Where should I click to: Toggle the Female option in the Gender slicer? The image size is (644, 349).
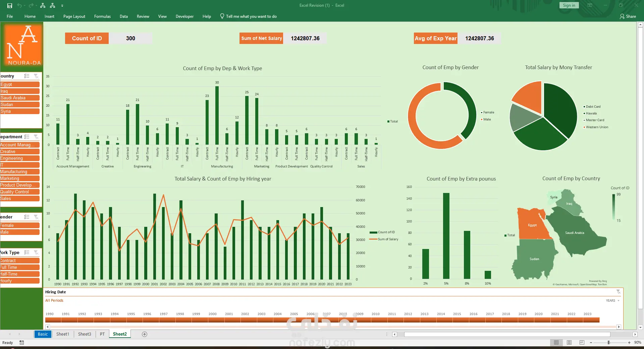pyautogui.click(x=20, y=226)
